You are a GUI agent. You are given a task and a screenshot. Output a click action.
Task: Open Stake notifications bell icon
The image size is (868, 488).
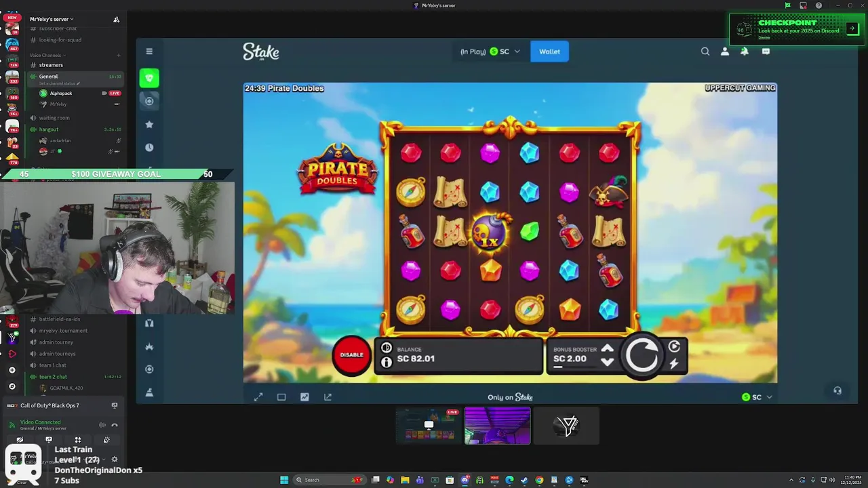pyautogui.click(x=745, y=52)
